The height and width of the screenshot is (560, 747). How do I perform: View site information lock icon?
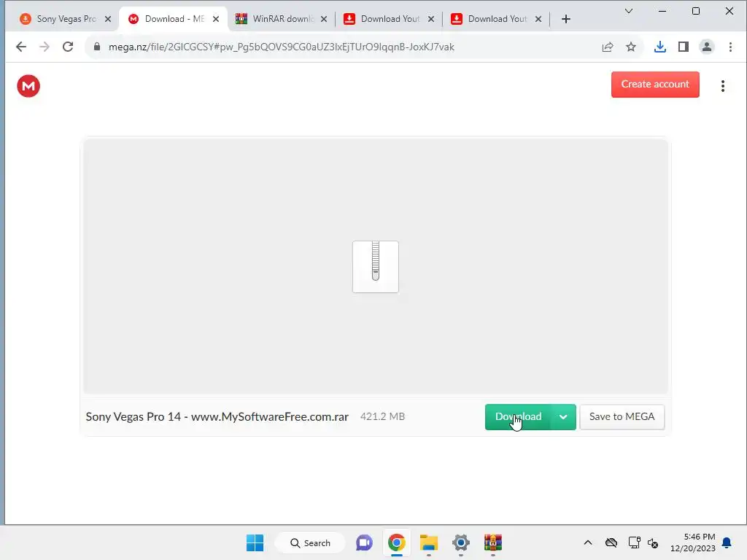tap(97, 47)
